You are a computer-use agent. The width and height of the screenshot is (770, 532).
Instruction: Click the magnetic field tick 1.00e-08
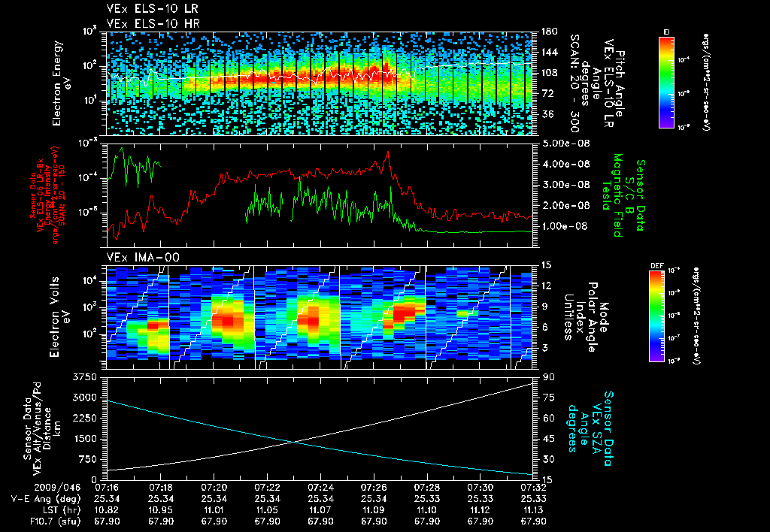tap(565, 226)
